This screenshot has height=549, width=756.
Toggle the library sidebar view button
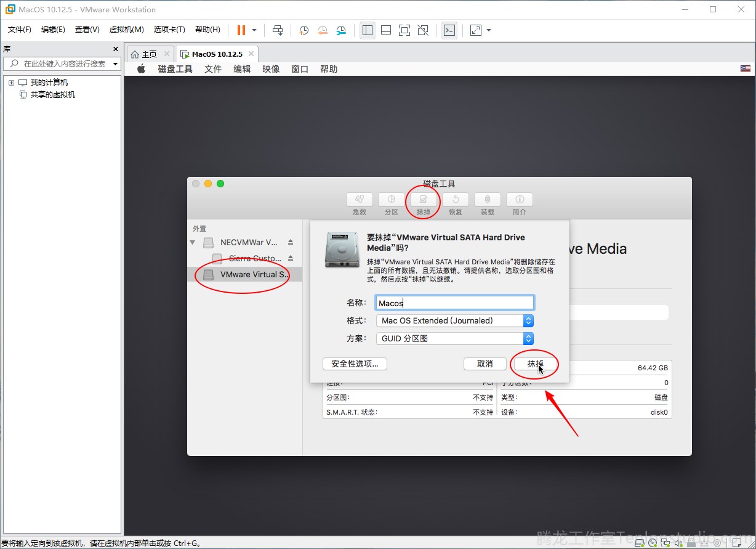[368, 30]
